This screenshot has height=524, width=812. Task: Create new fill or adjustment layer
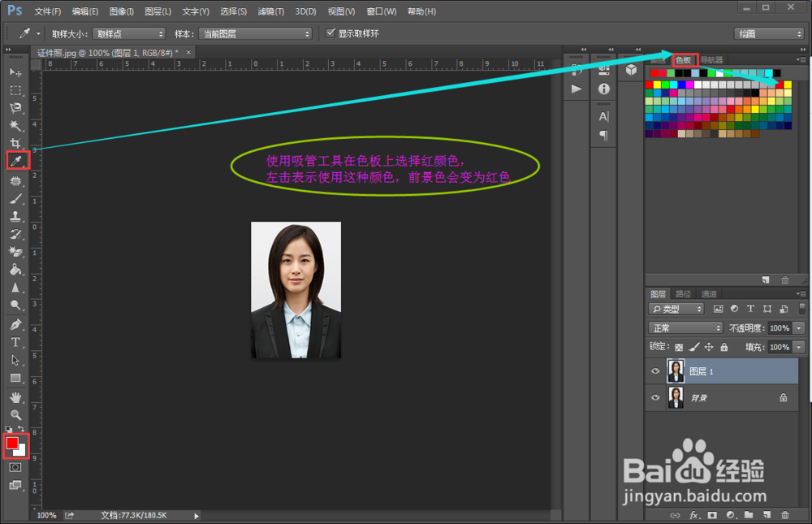(731, 515)
